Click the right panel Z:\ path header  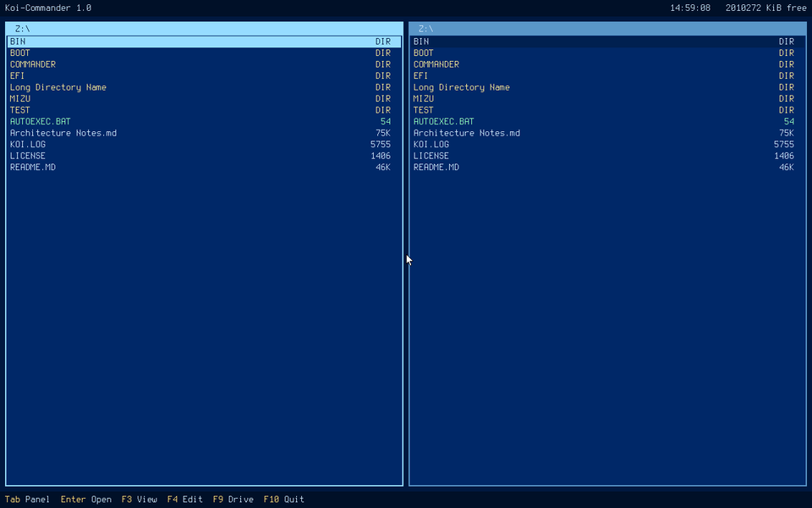pos(607,29)
